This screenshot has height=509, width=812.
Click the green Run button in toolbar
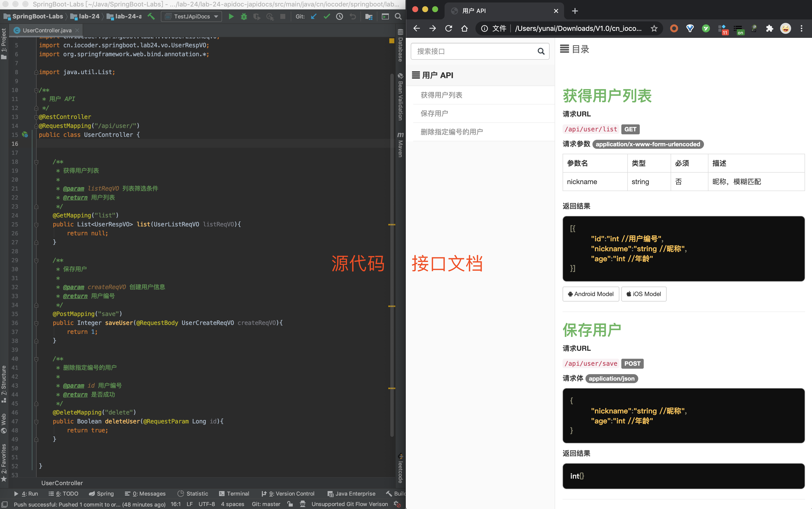click(x=231, y=16)
